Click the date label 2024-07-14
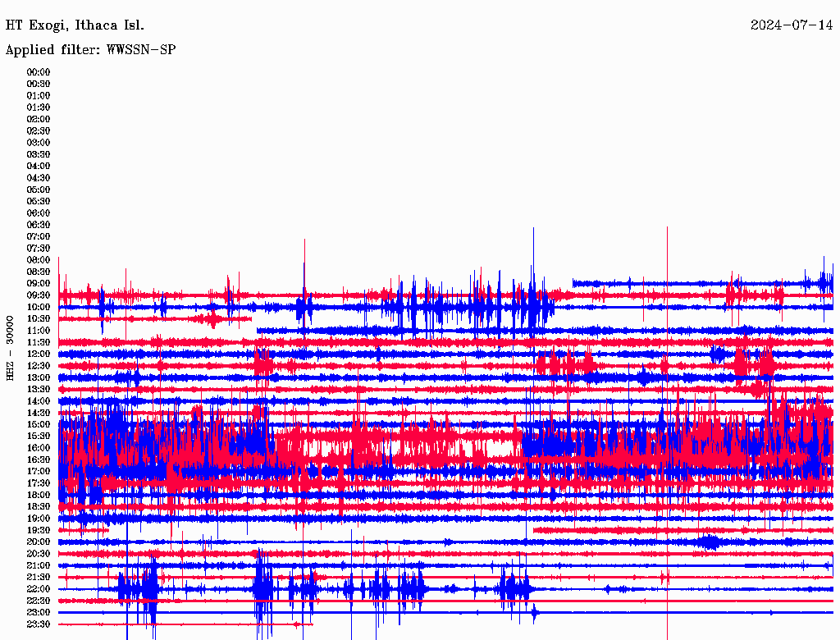The height and width of the screenshot is (640, 840). (791, 25)
